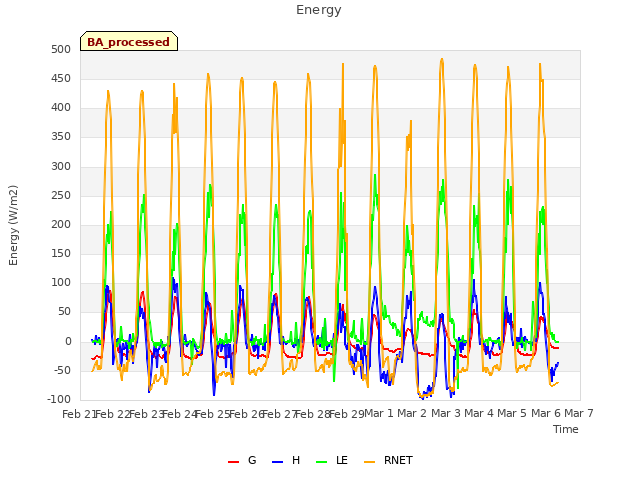
Task: Click the Energy chart title
Action: point(319,10)
